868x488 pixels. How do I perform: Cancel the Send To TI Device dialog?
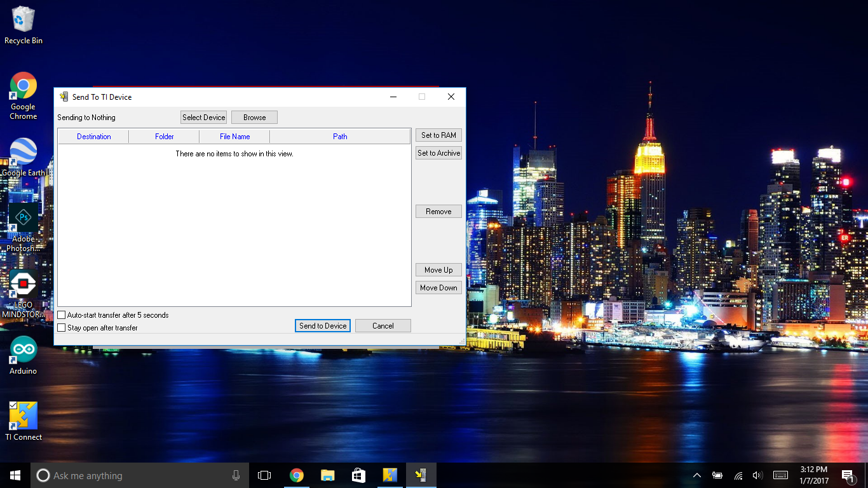pyautogui.click(x=383, y=325)
